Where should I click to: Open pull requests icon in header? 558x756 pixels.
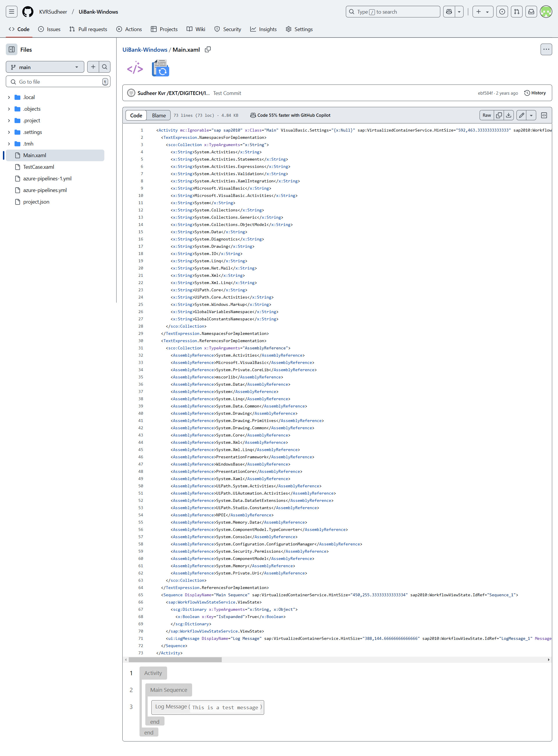(x=517, y=12)
